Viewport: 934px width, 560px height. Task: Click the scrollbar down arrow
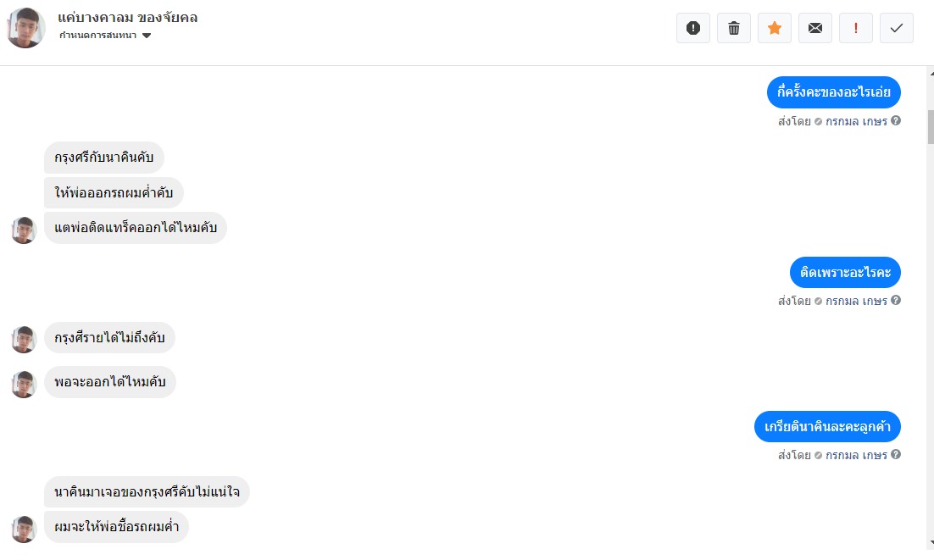[x=929, y=541]
